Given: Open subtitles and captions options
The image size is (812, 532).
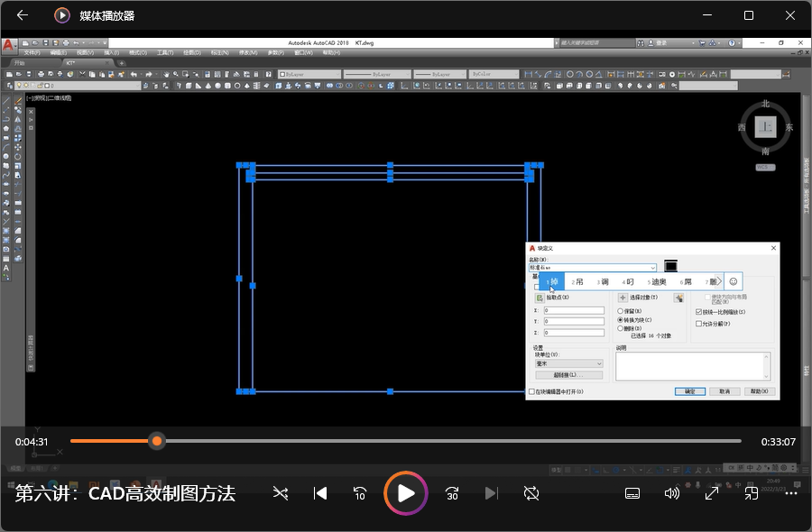Looking at the screenshot, I should (x=632, y=493).
